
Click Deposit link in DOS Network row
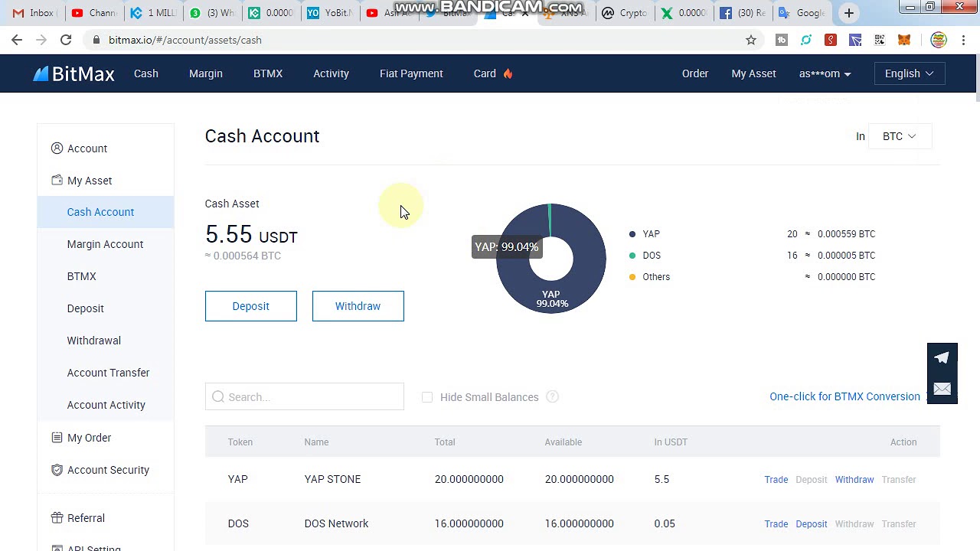click(811, 523)
